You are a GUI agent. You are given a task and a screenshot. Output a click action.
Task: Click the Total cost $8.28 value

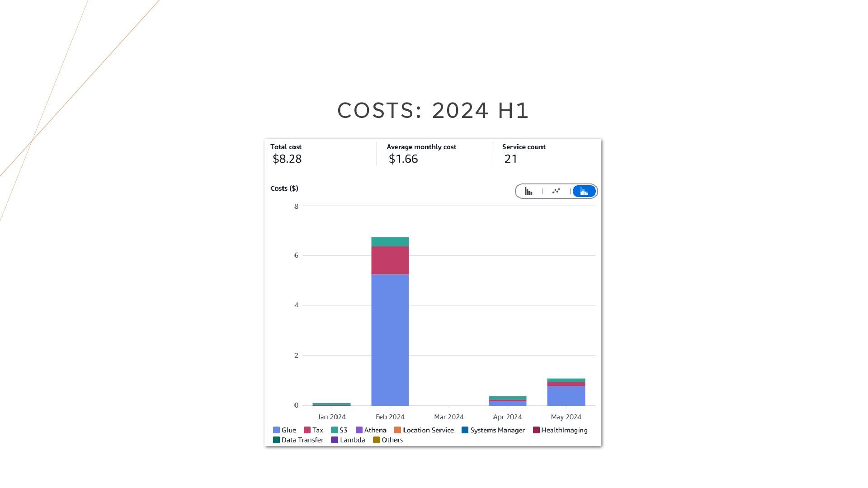287,159
